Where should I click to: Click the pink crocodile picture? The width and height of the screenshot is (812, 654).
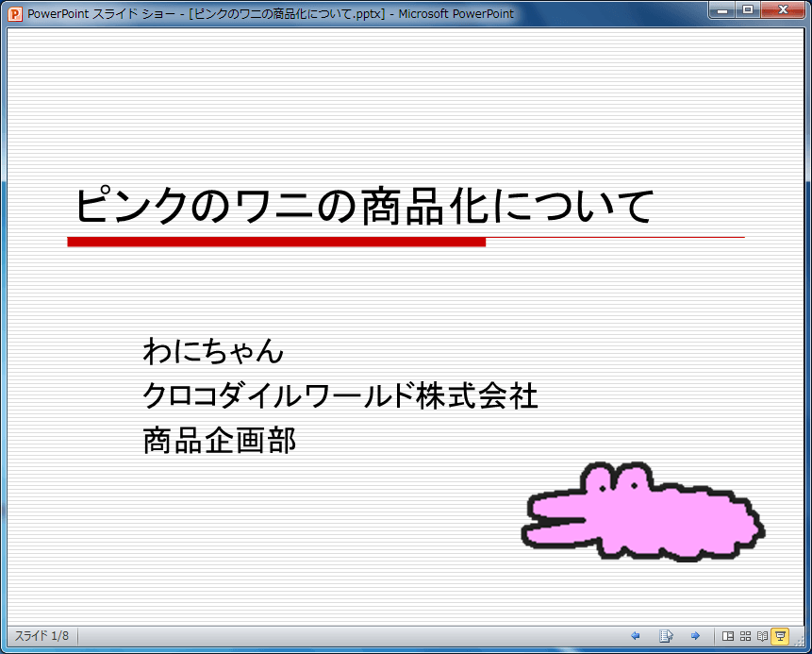click(642, 511)
